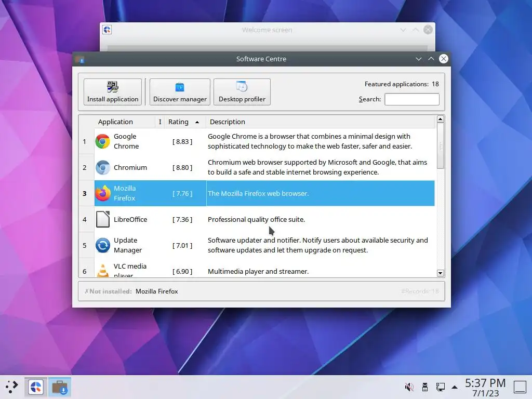The height and width of the screenshot is (399, 532).
Task: Click the LibreOffice name text
Action: click(x=130, y=220)
